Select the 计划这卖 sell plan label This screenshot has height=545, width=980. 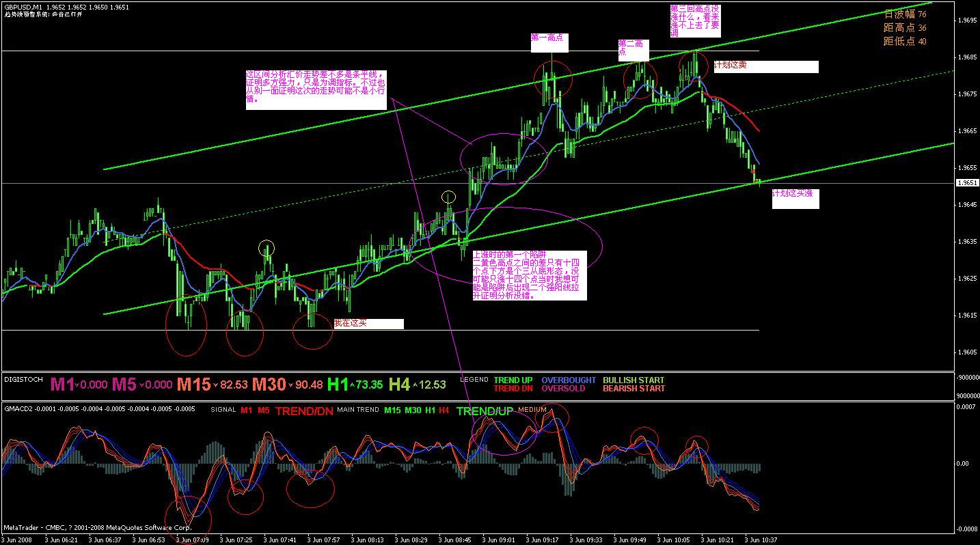(765, 66)
